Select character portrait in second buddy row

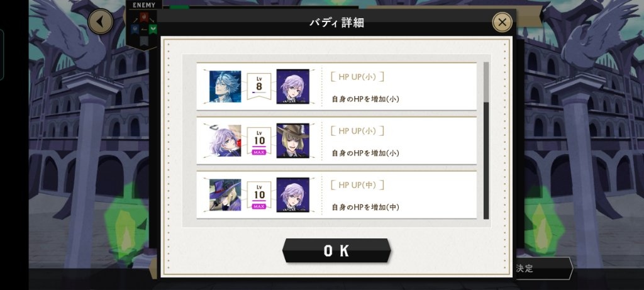[x=225, y=140]
